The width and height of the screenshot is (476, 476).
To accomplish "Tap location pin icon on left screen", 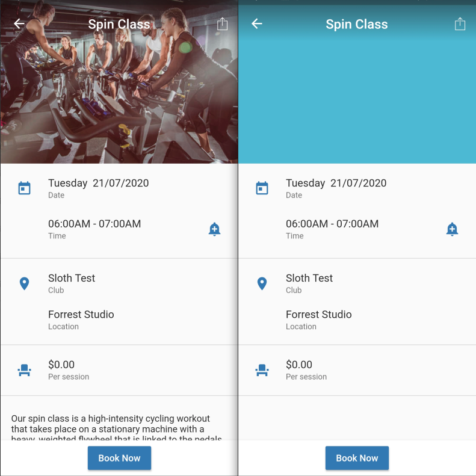I will tap(24, 283).
